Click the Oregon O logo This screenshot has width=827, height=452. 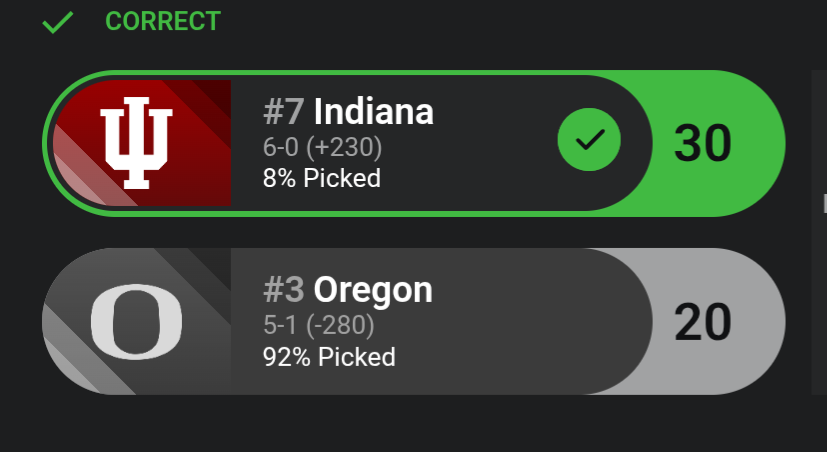click(136, 321)
